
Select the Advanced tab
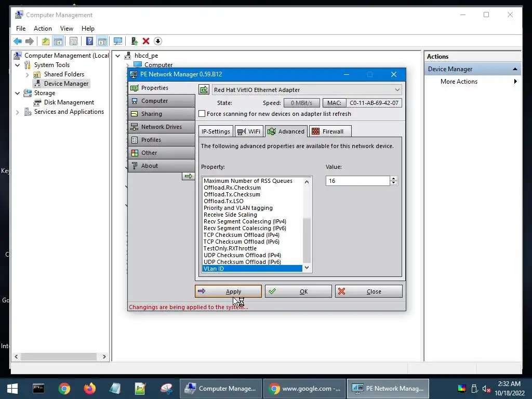tap(286, 131)
